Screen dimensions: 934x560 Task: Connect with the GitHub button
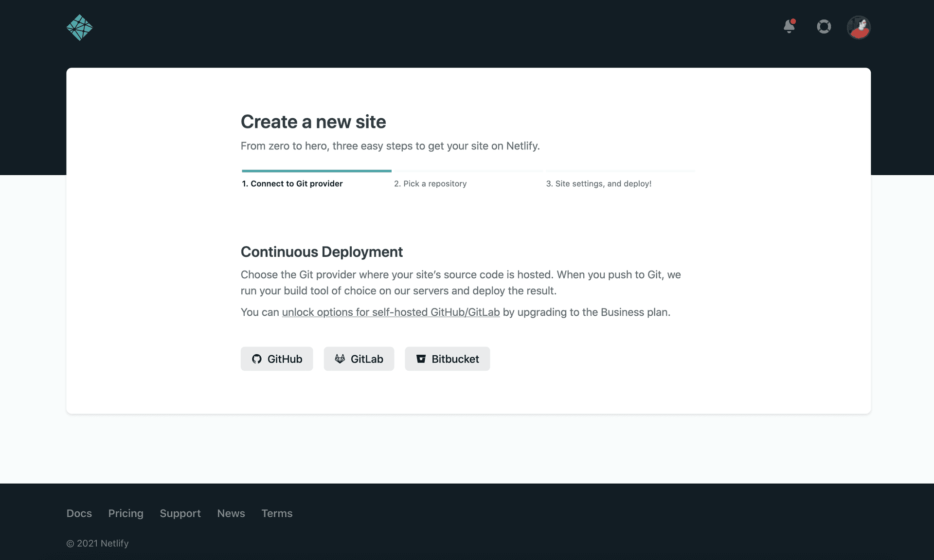277,359
